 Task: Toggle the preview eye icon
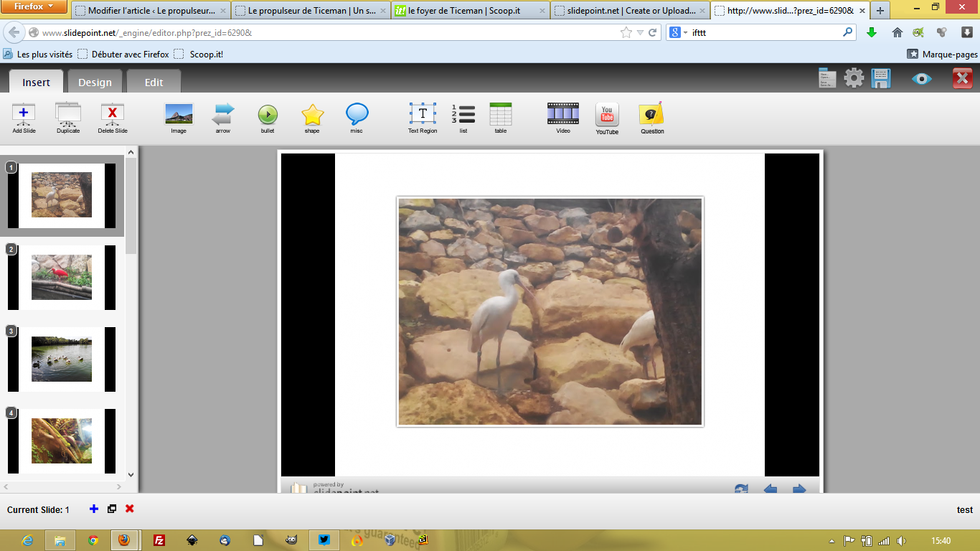[x=921, y=78]
